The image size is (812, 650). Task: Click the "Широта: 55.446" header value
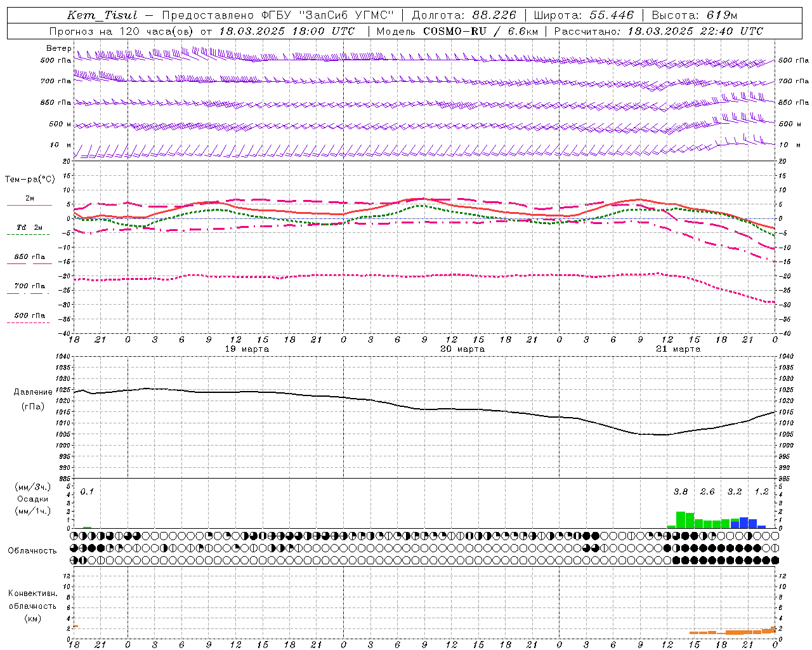click(584, 15)
